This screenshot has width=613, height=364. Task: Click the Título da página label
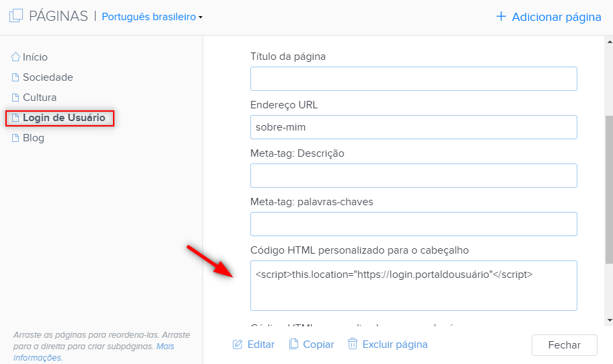tap(288, 57)
